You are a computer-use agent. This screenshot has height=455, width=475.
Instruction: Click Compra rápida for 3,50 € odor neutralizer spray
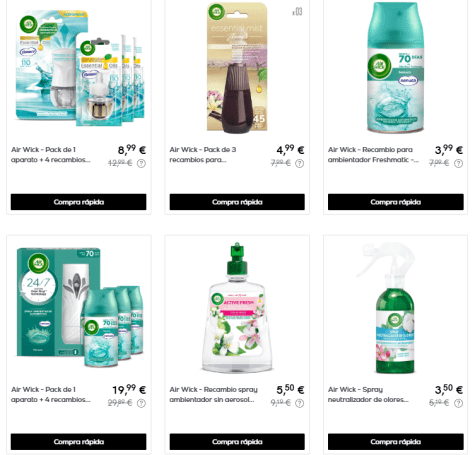click(x=396, y=442)
